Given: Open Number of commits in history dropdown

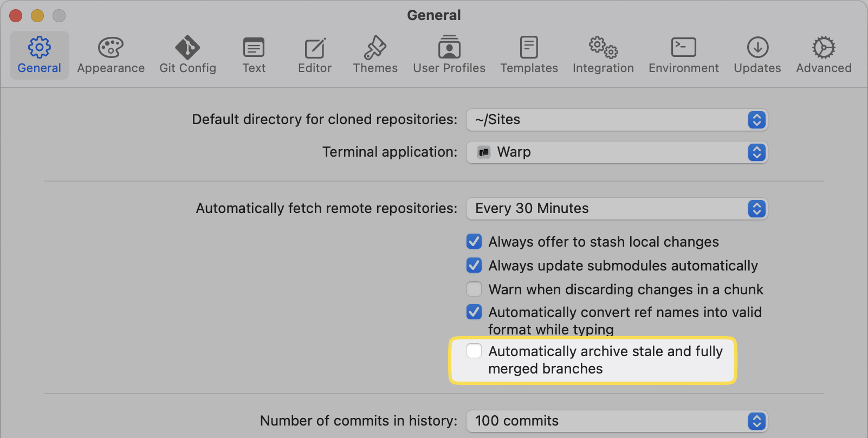Looking at the screenshot, I should [617, 421].
